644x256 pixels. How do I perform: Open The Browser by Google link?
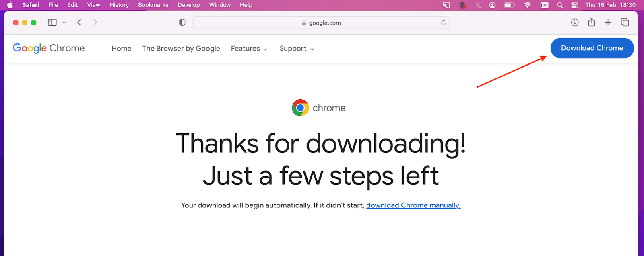point(181,49)
